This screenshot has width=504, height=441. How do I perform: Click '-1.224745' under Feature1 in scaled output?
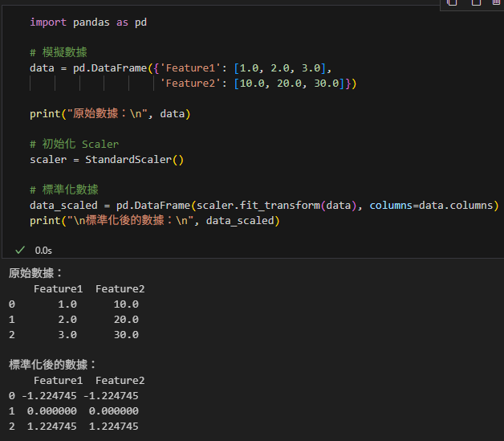click(x=49, y=396)
